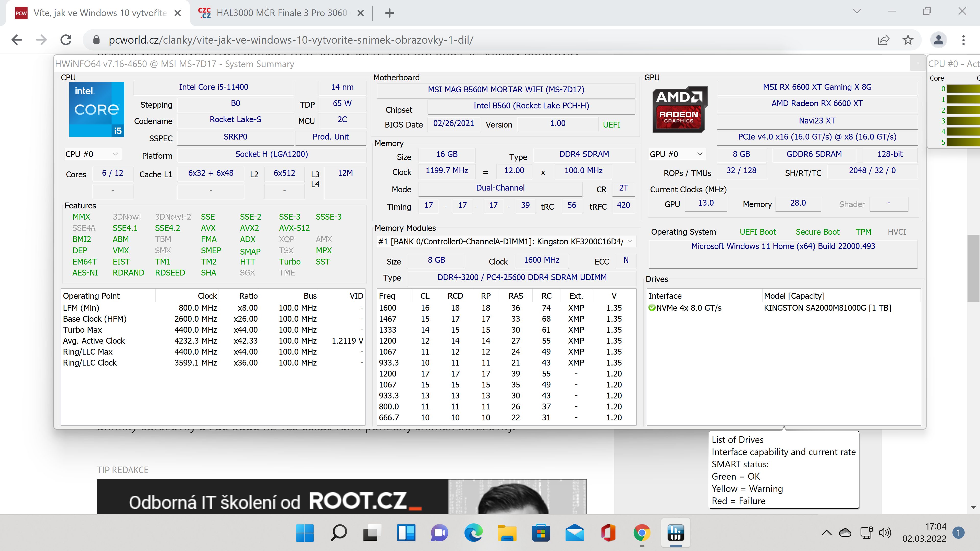Viewport: 980px width, 551px height.
Task: Open taskbar search magnifier icon
Action: [339, 533]
